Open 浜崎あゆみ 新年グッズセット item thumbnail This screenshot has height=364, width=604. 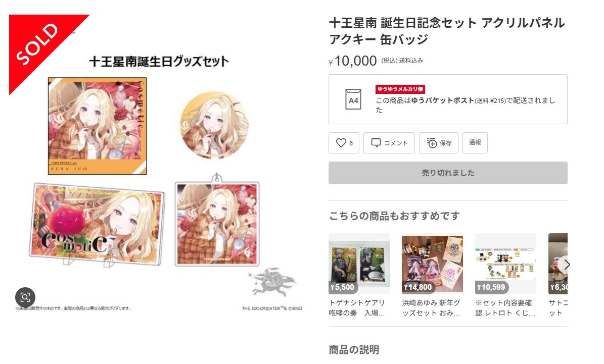click(432, 264)
